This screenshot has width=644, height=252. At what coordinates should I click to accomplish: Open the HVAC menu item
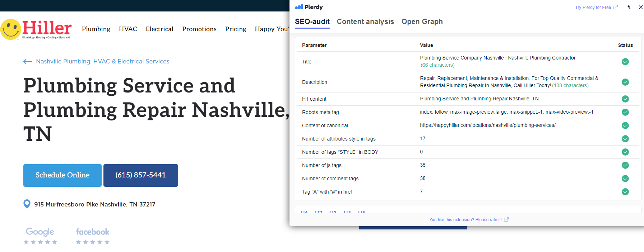[x=128, y=29]
